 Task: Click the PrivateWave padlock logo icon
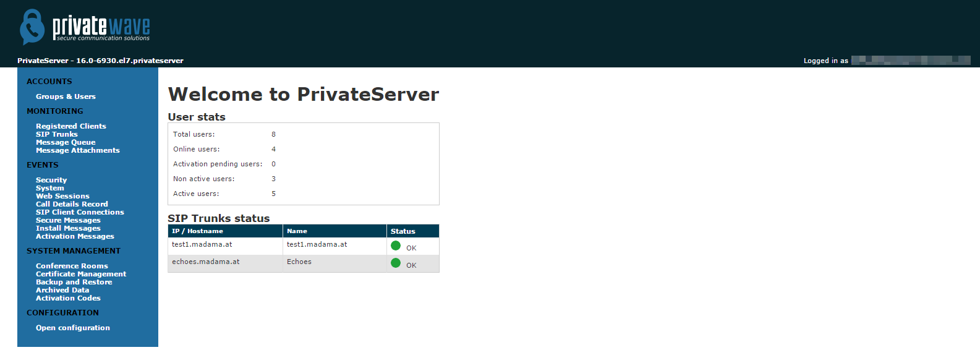pyautogui.click(x=32, y=27)
